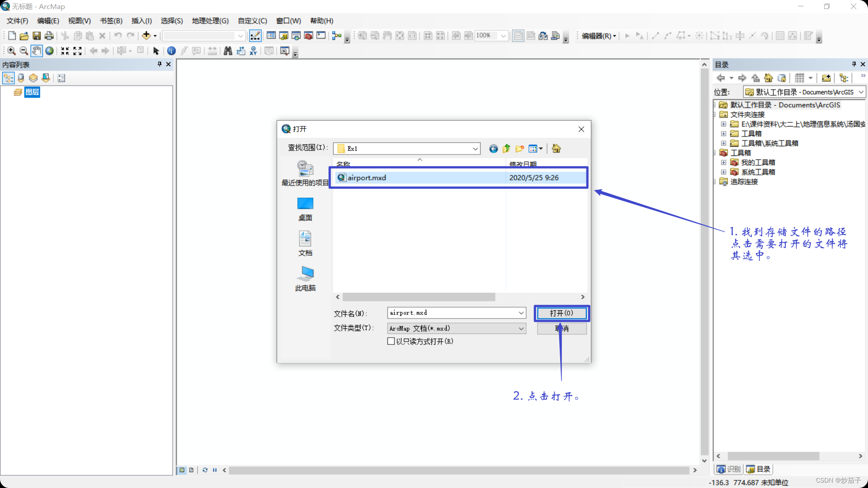Click the Save map document icon
Screen dimensions: 868x488
pos(37,36)
